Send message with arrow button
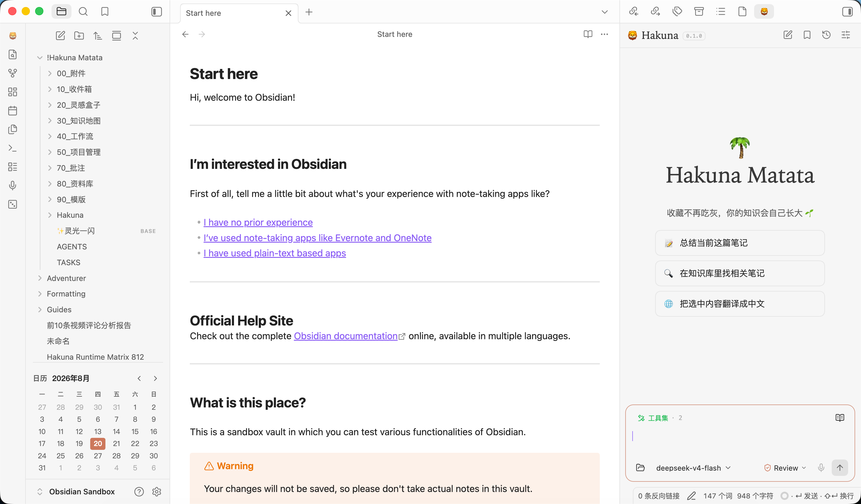Image resolution: width=861 pixels, height=504 pixels. coord(839,468)
